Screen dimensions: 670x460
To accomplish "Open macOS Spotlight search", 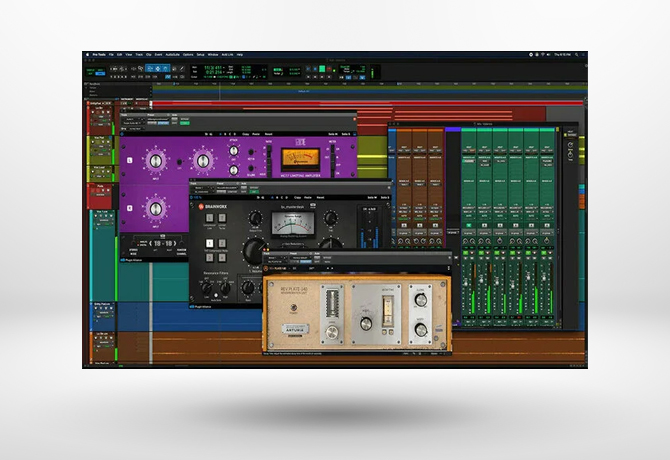I will tap(576, 55).
